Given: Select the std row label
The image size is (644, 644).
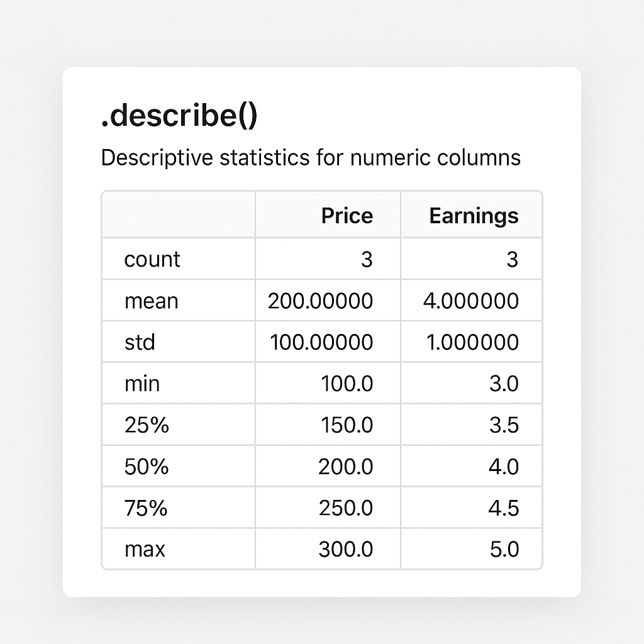Looking at the screenshot, I should click(140, 342).
